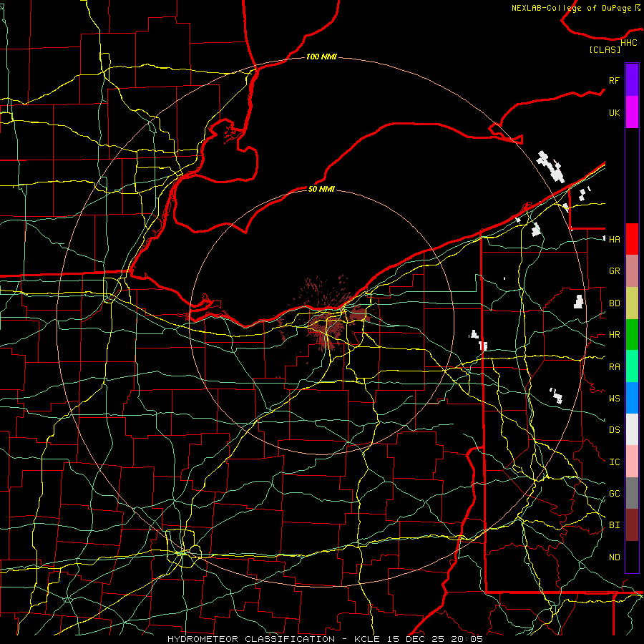
Task: Select the 'GC' legend label
Action: [x=614, y=493]
